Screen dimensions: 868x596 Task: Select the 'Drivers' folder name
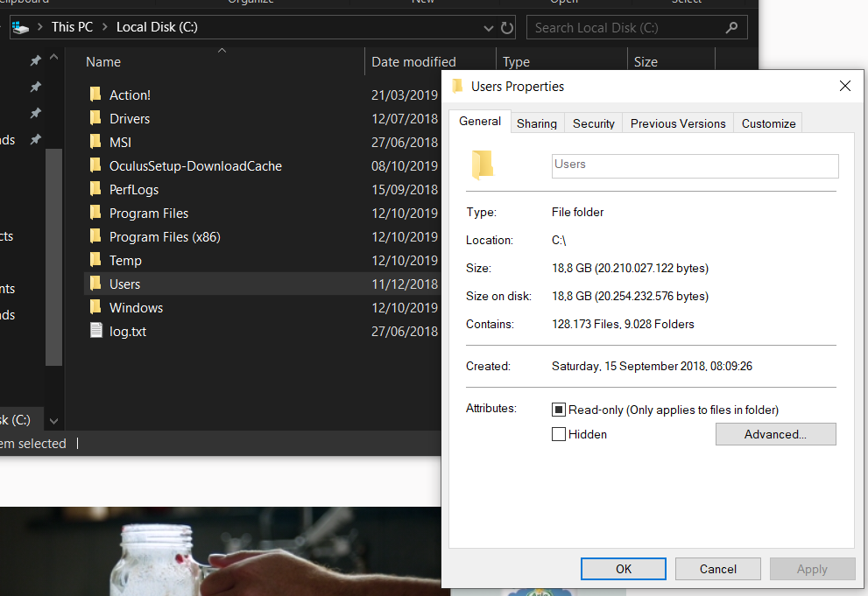tap(130, 118)
